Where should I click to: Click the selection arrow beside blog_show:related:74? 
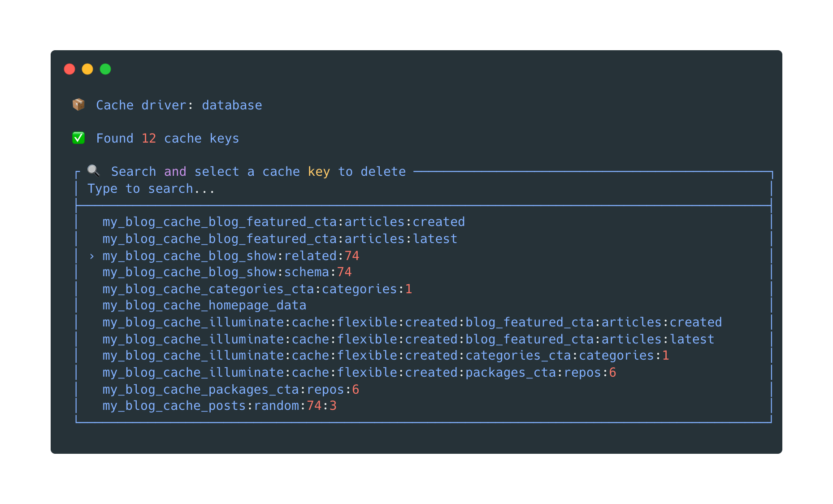(x=92, y=256)
